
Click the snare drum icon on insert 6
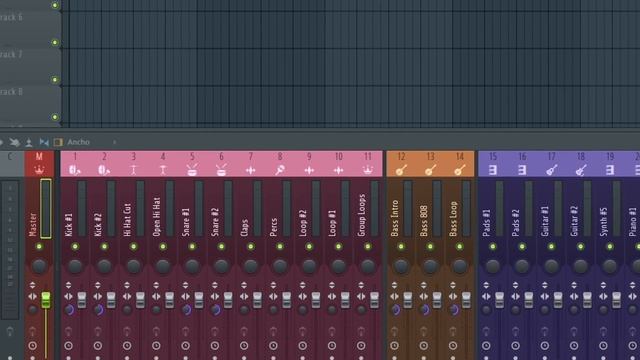pos(221,170)
